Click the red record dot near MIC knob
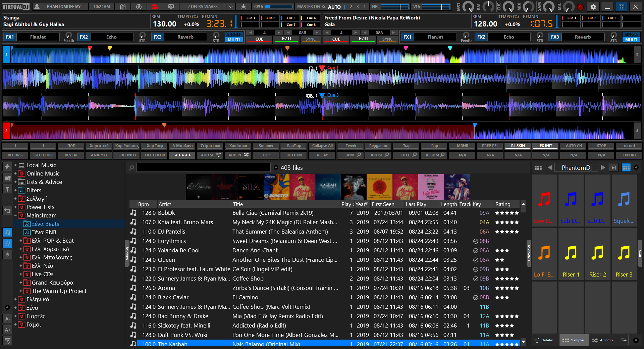 click(580, 7)
